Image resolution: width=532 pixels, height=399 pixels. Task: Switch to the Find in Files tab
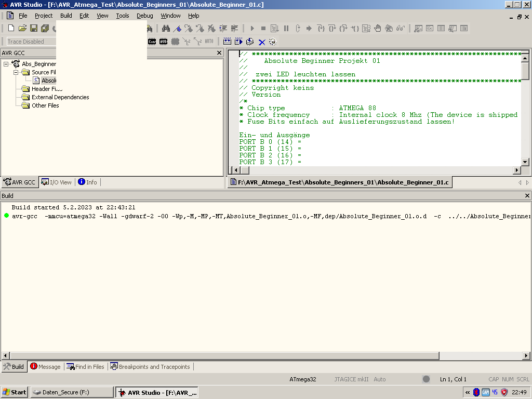[86, 367]
